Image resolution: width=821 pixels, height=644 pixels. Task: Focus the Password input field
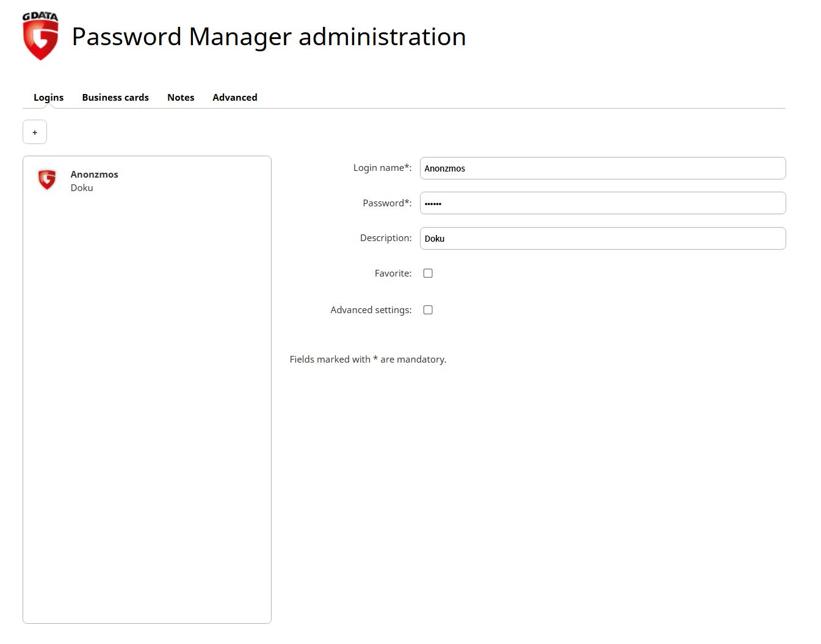pyautogui.click(x=602, y=203)
